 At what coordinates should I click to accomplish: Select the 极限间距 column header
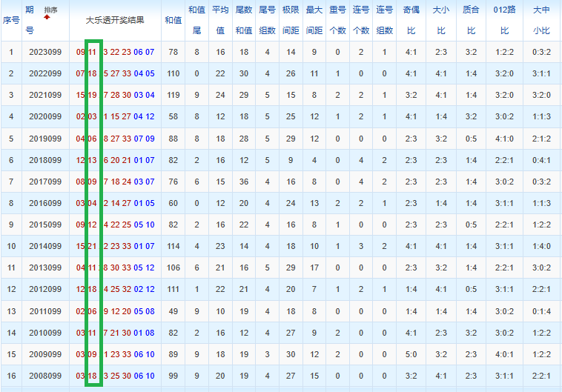(291, 20)
